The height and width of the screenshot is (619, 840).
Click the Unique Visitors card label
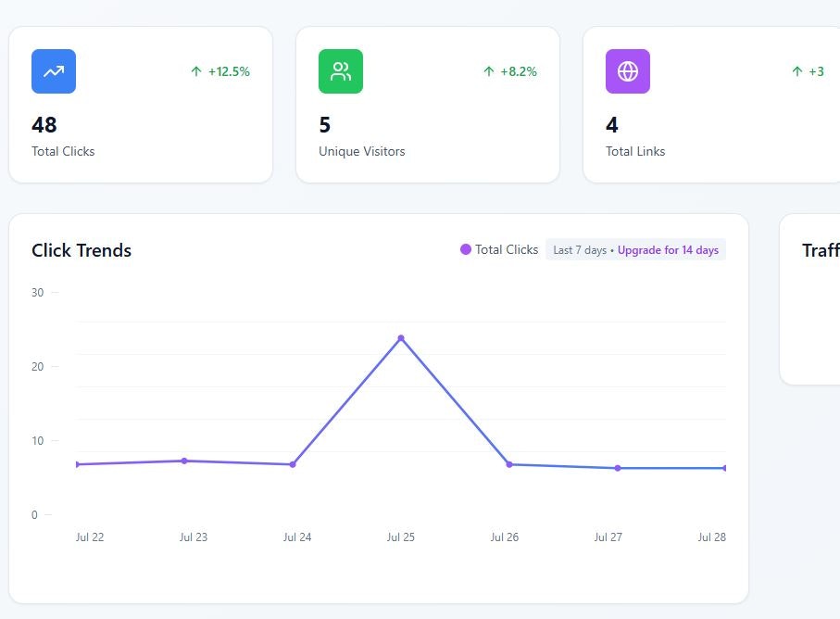361,152
